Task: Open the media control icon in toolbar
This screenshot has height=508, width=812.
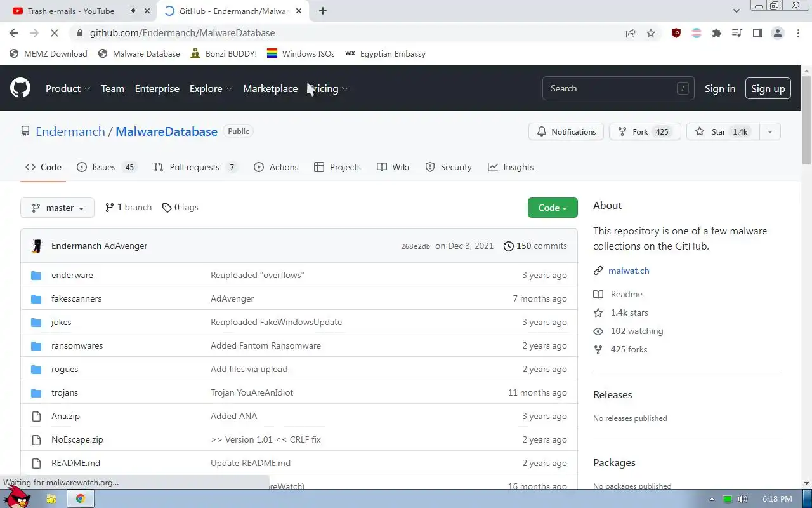Action: tap(737, 33)
